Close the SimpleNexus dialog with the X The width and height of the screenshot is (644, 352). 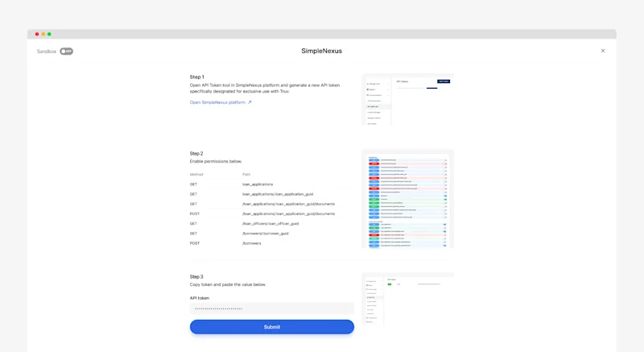coord(602,51)
